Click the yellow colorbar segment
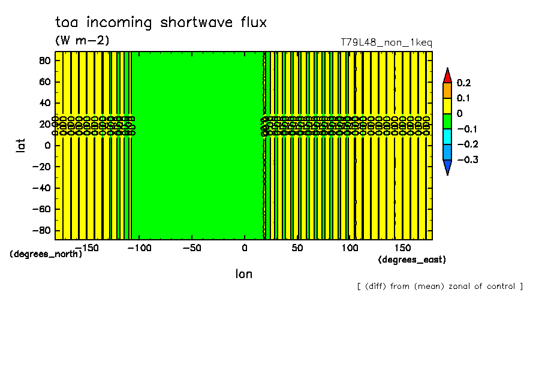The width and height of the screenshot is (542, 392). 447,106
